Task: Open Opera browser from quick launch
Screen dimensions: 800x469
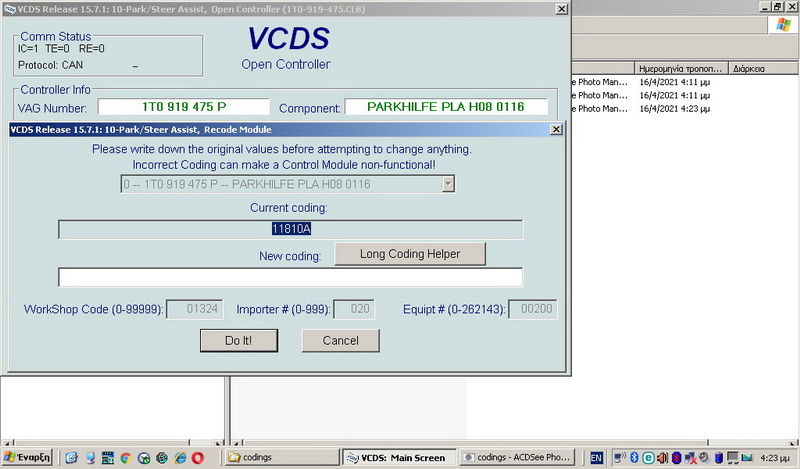Action: pos(197,458)
